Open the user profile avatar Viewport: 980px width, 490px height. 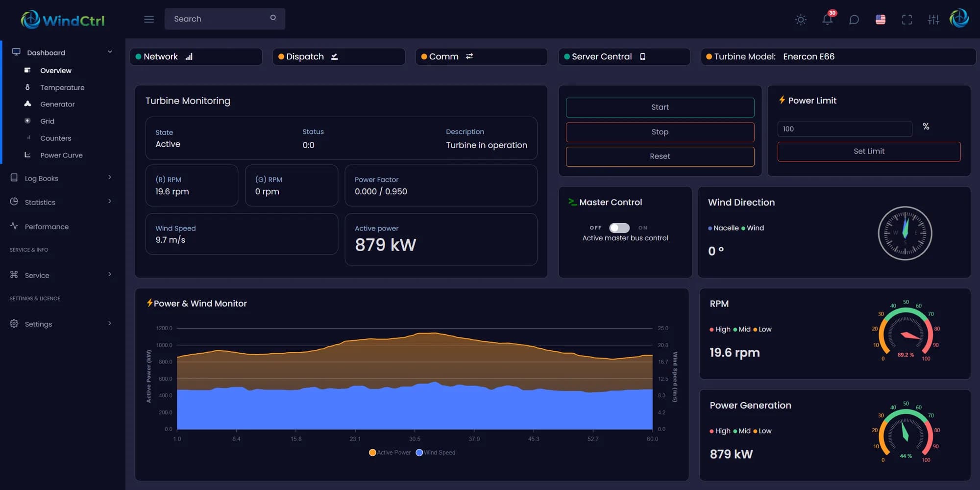pos(959,19)
